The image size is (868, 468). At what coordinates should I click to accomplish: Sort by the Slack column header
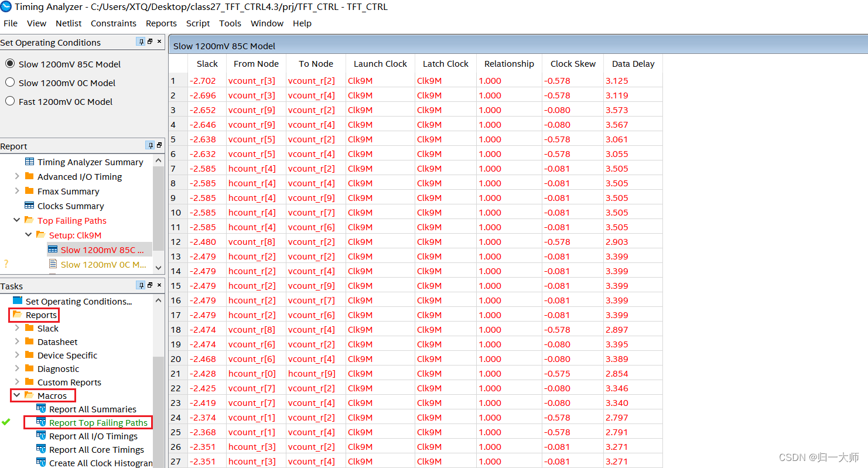click(x=207, y=64)
